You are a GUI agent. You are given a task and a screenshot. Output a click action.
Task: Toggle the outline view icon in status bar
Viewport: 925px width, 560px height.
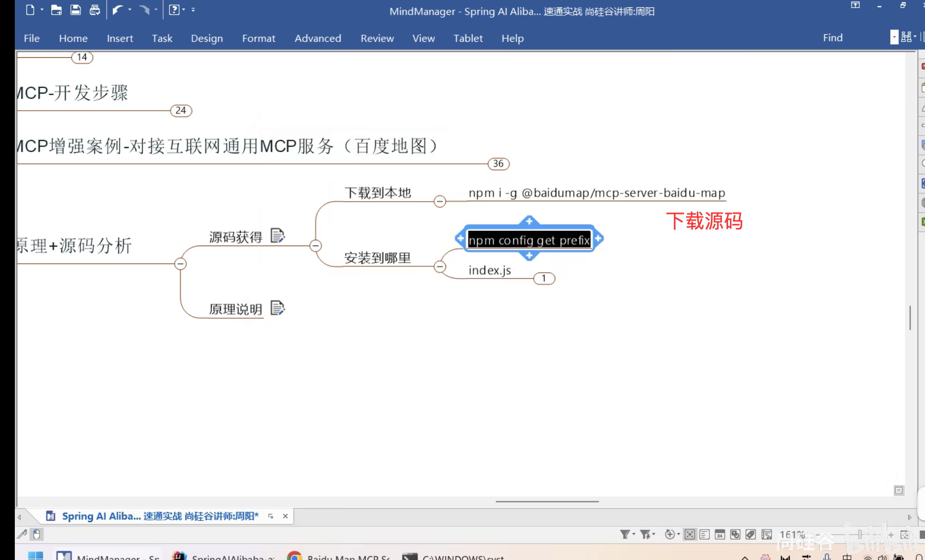704,534
